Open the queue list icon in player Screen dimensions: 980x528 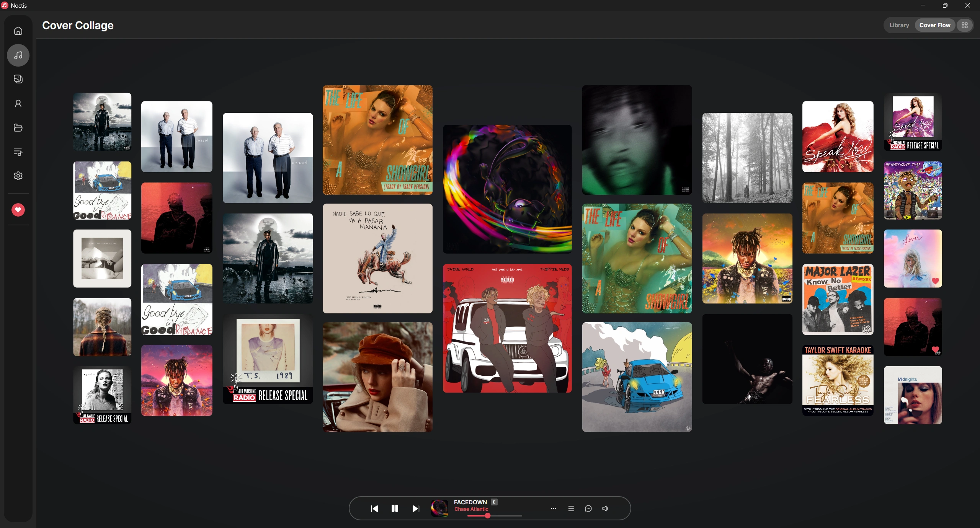click(571, 508)
